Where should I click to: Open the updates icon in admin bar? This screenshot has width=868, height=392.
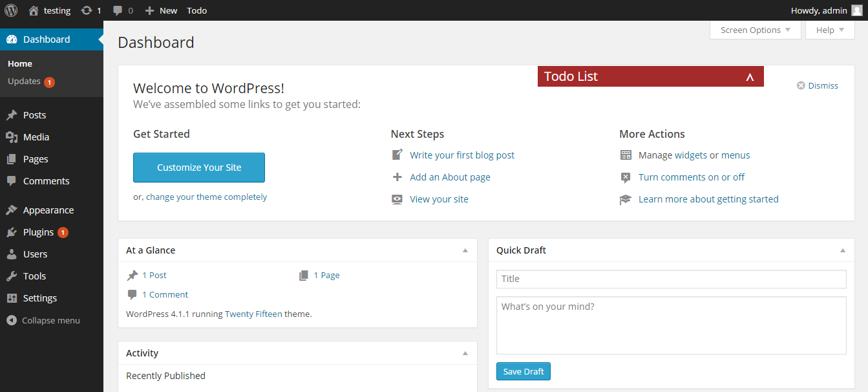[x=87, y=10]
